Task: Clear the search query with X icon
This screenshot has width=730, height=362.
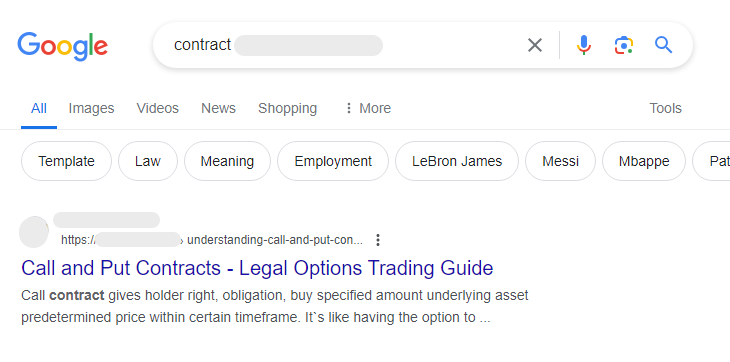Action: pyautogui.click(x=535, y=45)
